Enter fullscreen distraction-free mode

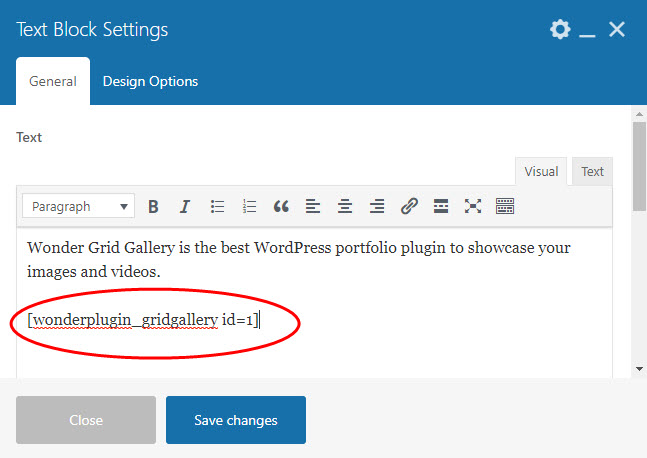coord(473,207)
